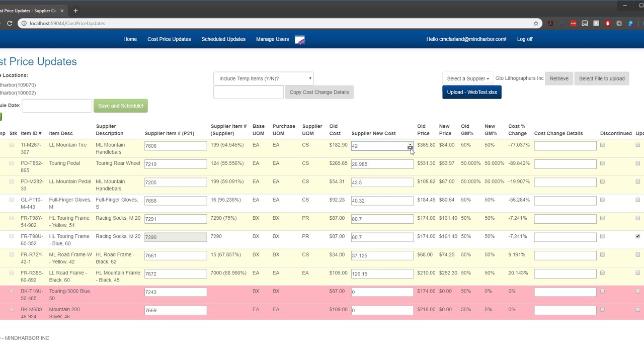This screenshot has width=644, height=362.
Task: Edit Supplier Item # field containing 7669
Action: (x=176, y=310)
